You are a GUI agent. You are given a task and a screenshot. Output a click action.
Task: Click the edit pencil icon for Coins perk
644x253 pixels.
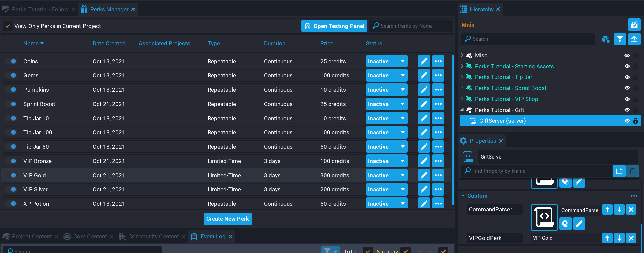(424, 61)
